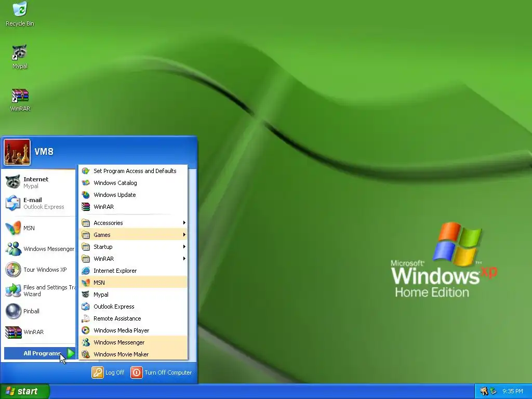532x399 pixels.
Task: Select 'Set Program Access and Defaults' label
Action: (x=135, y=171)
